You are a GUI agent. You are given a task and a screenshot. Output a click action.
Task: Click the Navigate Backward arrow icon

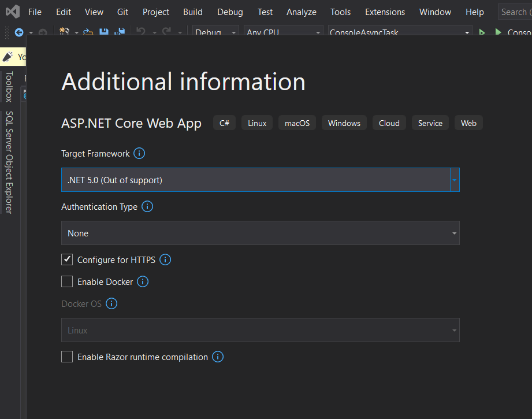click(19, 32)
